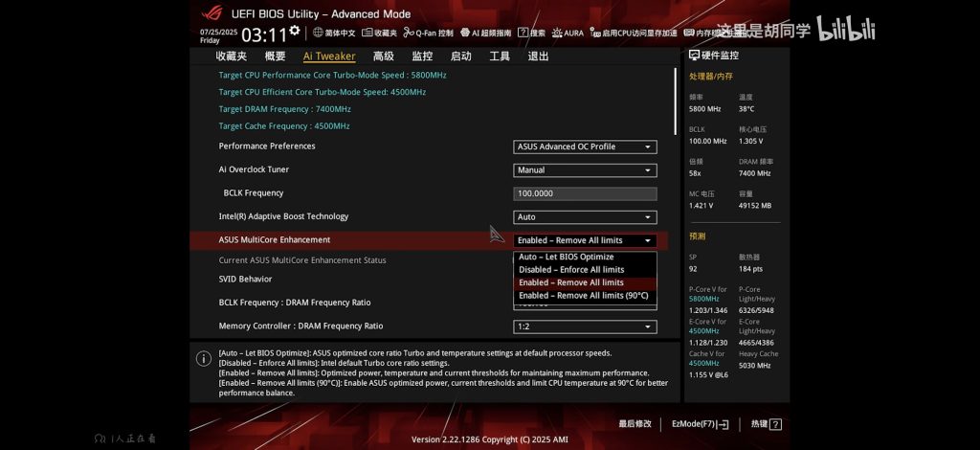The height and width of the screenshot is (450, 980).
Task: Click the 1.421 V MC voltage value
Action: [702, 206]
